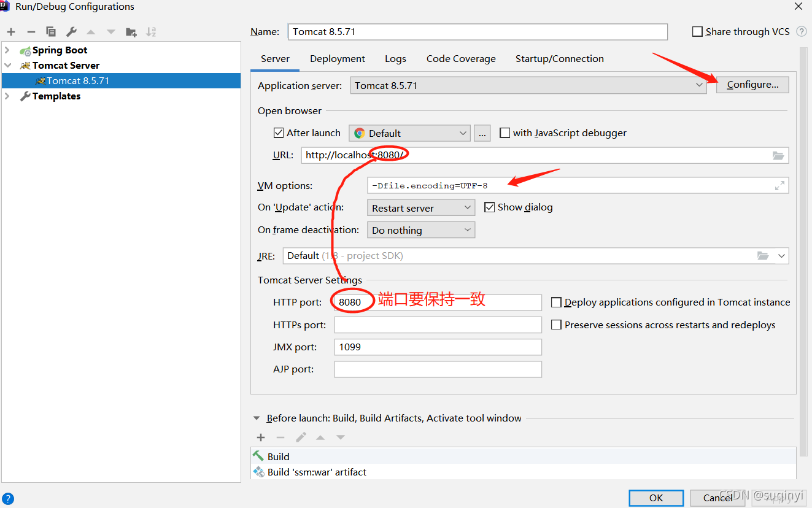Browse URL folder icon
The image size is (812, 508).
pos(778,155)
